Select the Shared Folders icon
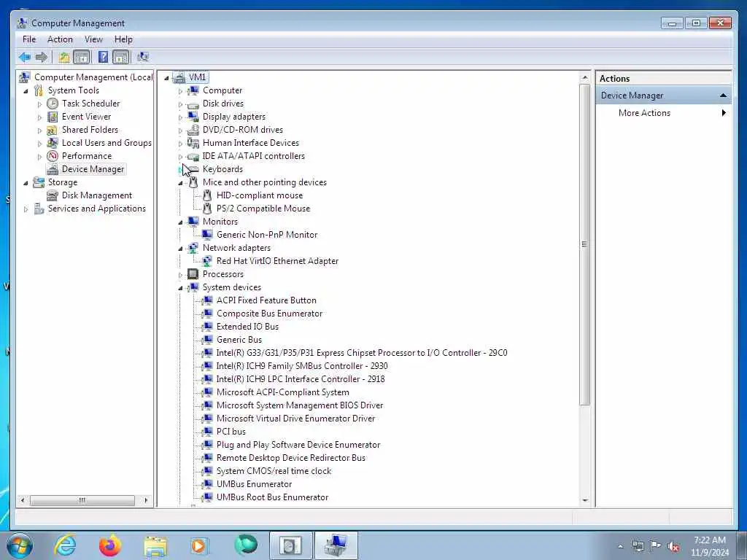Image resolution: width=747 pixels, height=560 pixels. coord(53,130)
